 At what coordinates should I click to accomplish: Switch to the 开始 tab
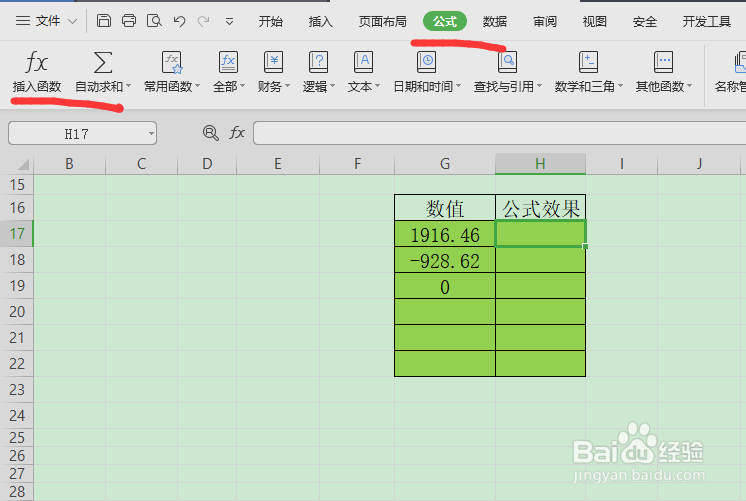click(x=271, y=21)
